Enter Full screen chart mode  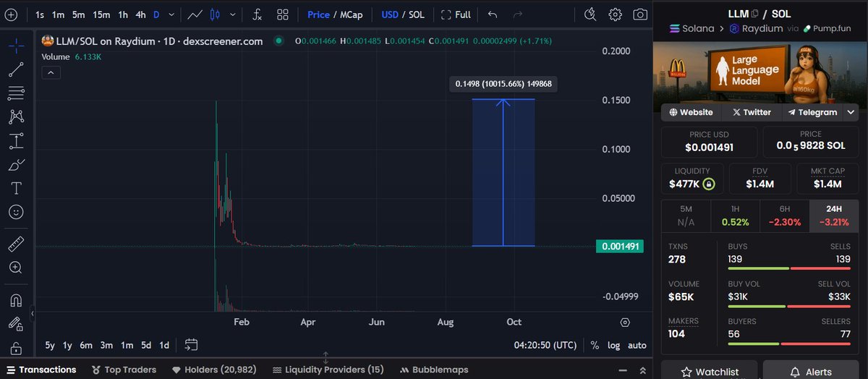pos(456,14)
